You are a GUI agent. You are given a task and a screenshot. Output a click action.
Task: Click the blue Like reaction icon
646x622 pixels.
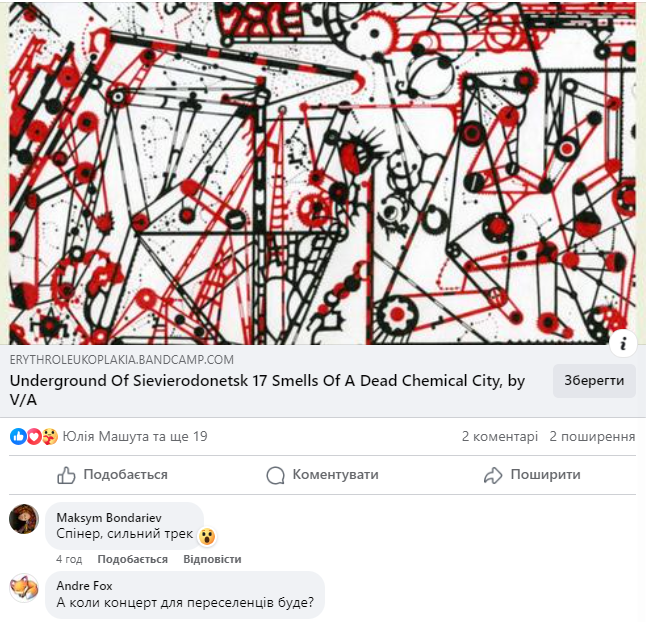tap(19, 437)
